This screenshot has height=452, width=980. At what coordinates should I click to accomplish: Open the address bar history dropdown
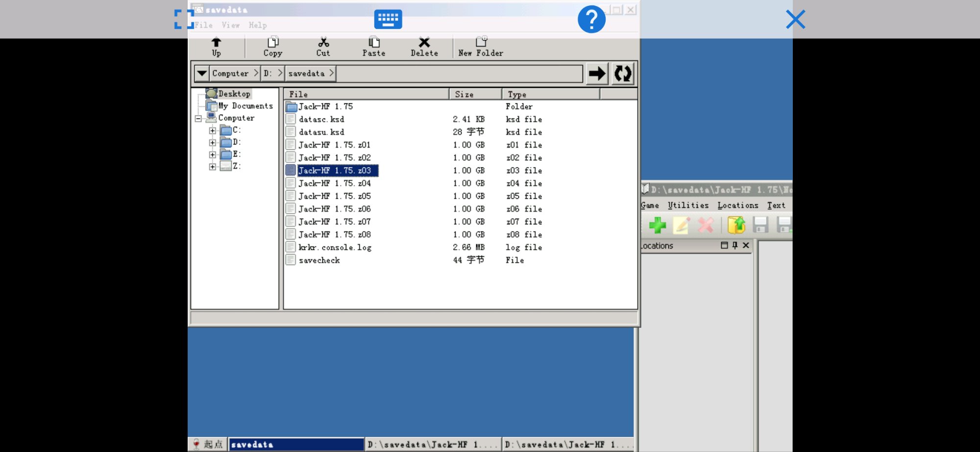tap(201, 73)
